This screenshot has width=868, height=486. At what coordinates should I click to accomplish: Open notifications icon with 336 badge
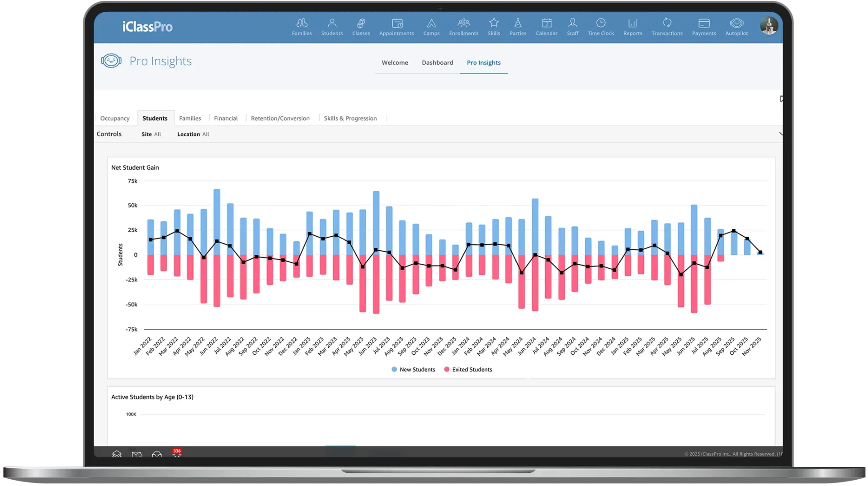pos(176,453)
